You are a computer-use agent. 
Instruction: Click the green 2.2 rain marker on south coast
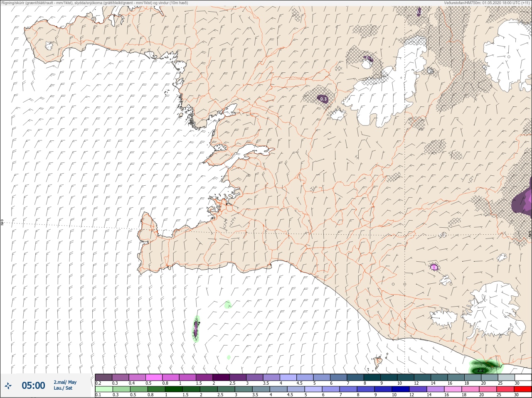pos(481,370)
